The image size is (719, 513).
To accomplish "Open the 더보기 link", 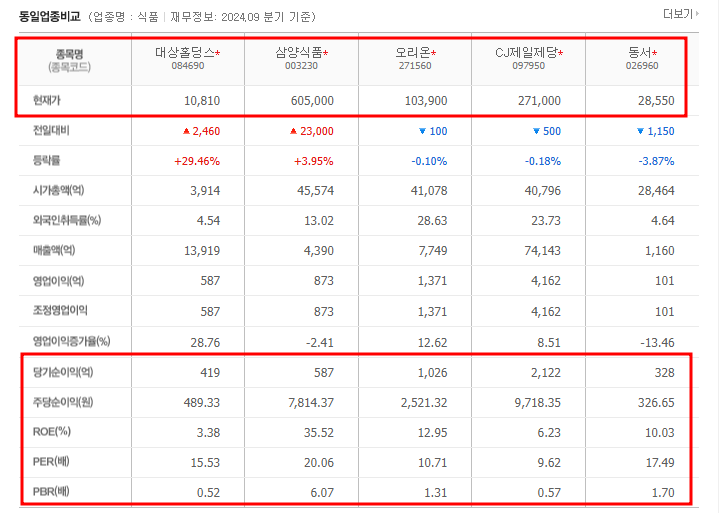I will [x=680, y=14].
